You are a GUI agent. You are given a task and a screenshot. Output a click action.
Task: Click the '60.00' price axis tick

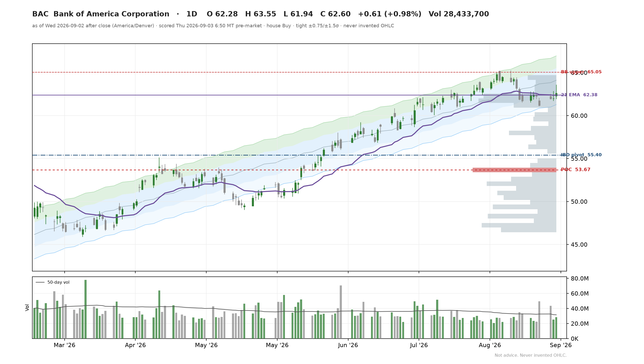pyautogui.click(x=579, y=116)
